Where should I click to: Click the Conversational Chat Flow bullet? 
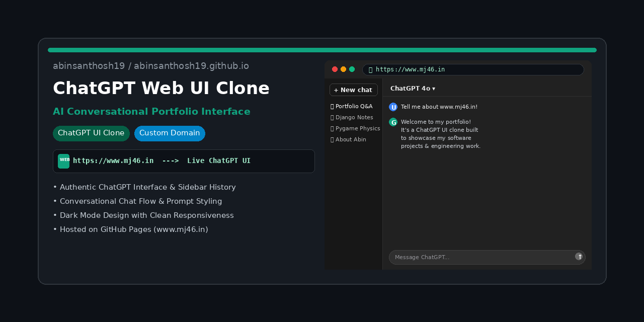(x=137, y=201)
